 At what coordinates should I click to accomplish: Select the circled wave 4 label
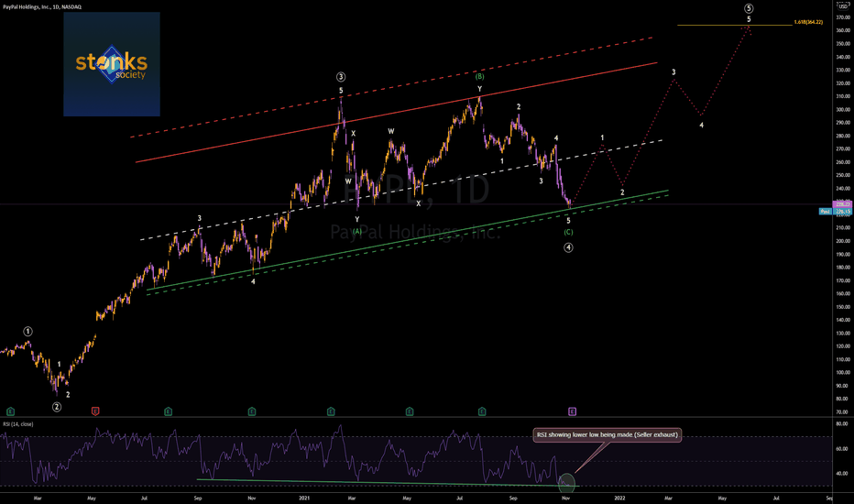click(x=568, y=247)
